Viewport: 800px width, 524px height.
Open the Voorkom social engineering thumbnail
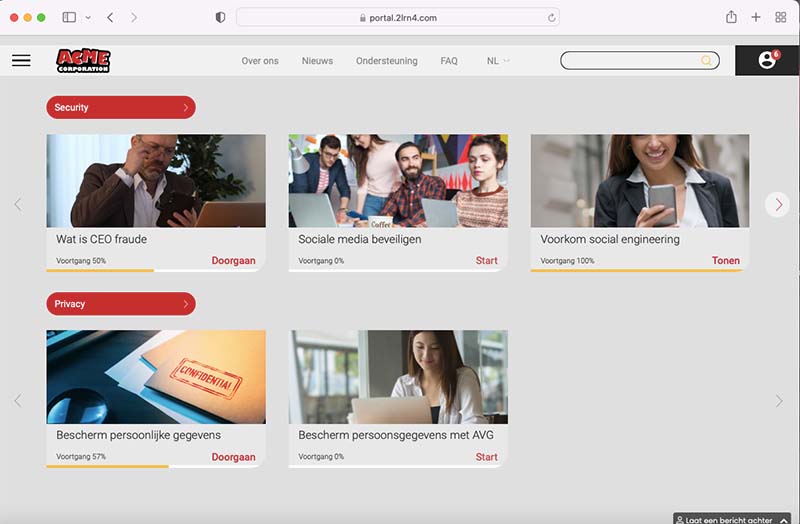639,181
